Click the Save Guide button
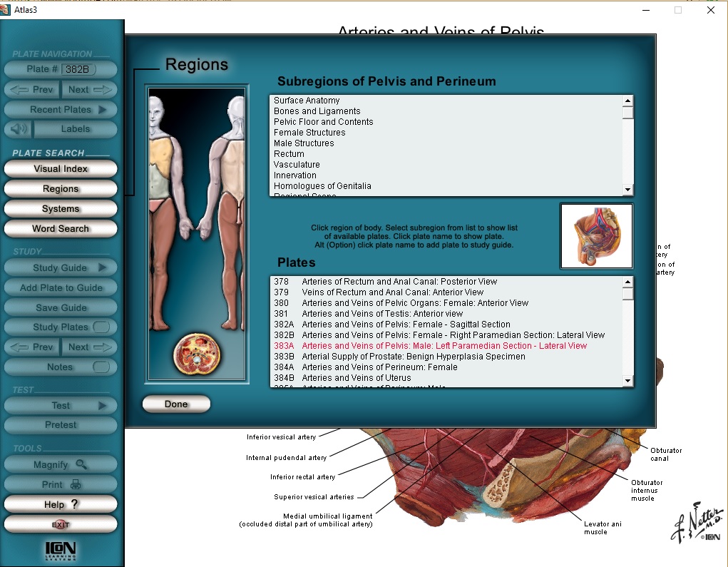Screen dimensions: 728x567 (61, 307)
